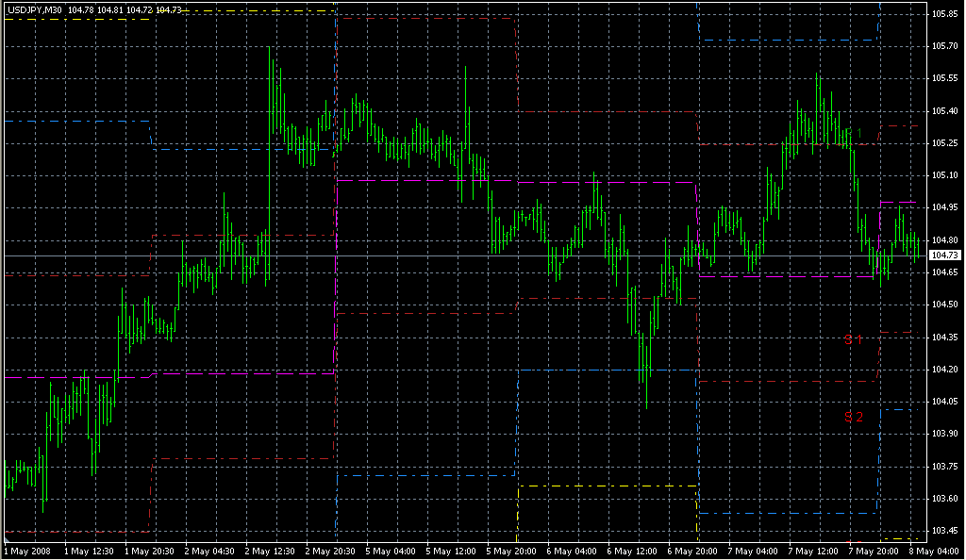Click the 1 May 2008 date label

click(x=26, y=551)
